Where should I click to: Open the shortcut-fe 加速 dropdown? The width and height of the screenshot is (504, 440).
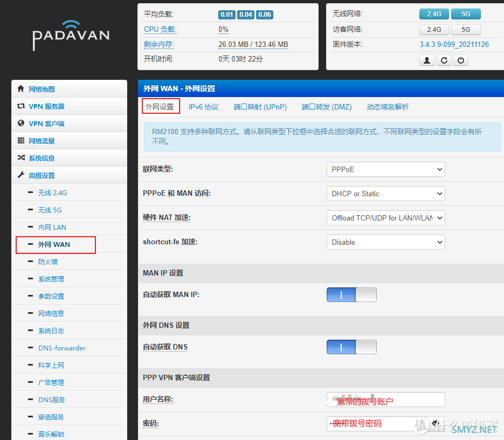[x=386, y=242]
